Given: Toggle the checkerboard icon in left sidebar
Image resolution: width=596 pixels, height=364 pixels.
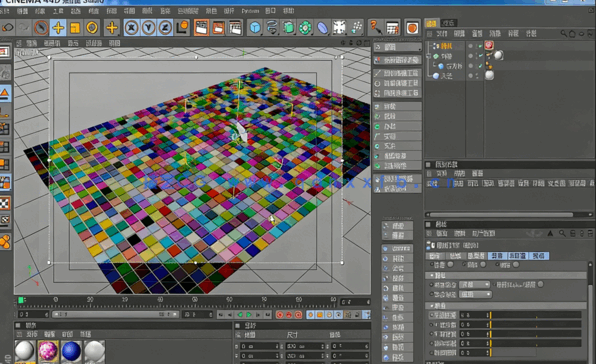Looking at the screenshot, I should click(x=5, y=204).
